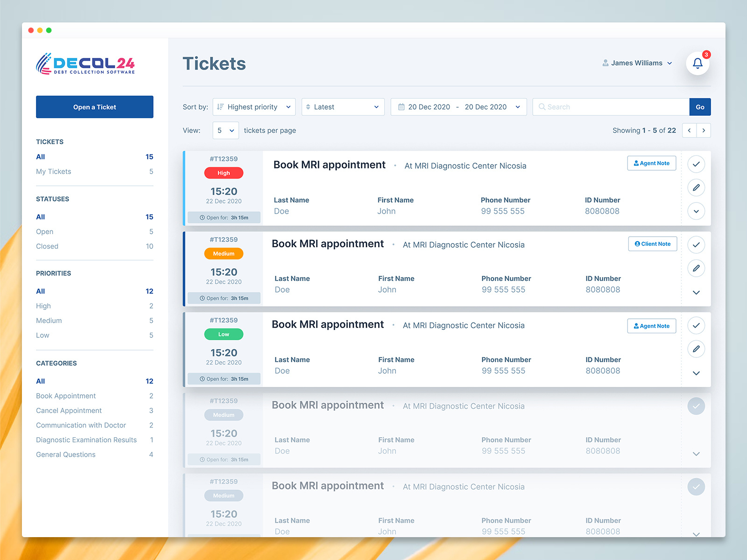Edit the first ticket using the pencil icon
Viewport: 747px width, 560px height.
coord(696,188)
